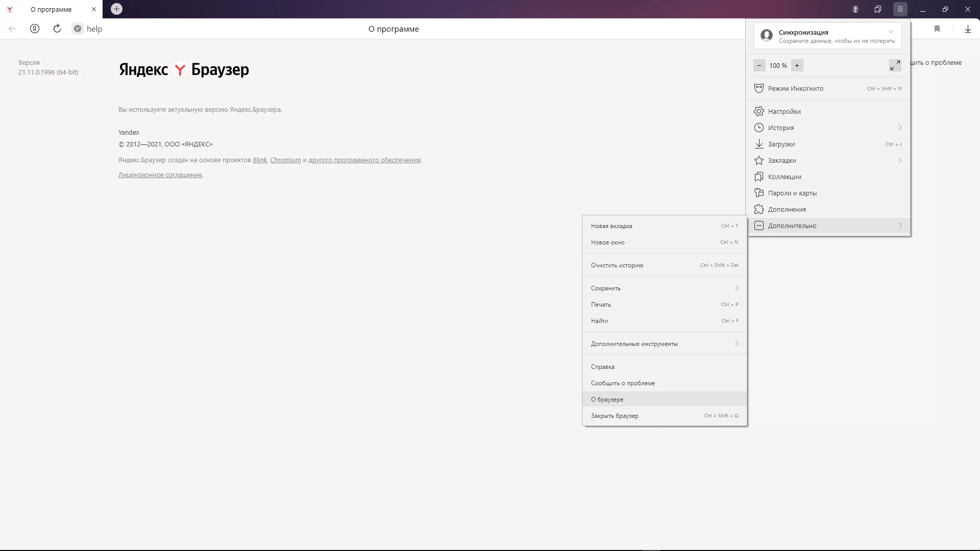Click the site info icon beside help

pos(78,29)
